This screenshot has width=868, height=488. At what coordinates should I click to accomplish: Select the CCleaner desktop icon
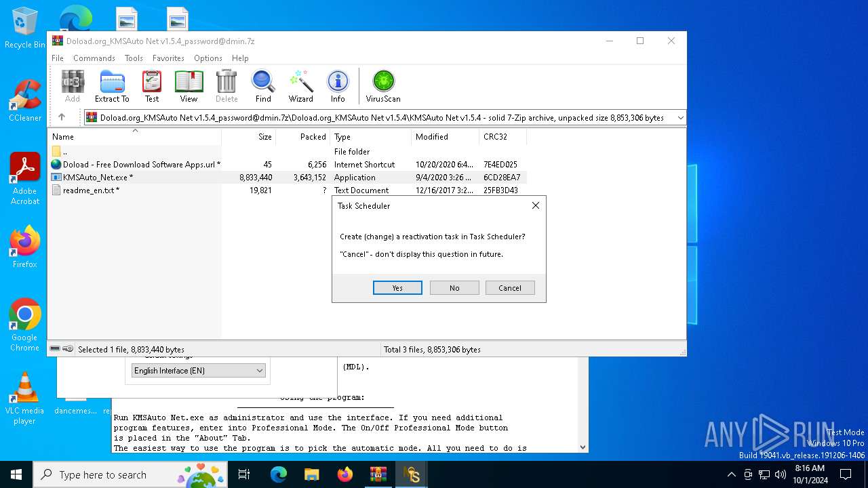coord(24,101)
